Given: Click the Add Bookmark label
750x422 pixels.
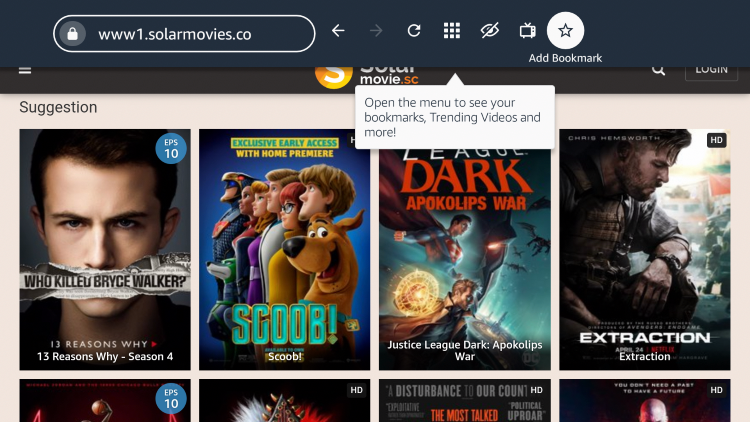Looking at the screenshot, I should pyautogui.click(x=565, y=58).
